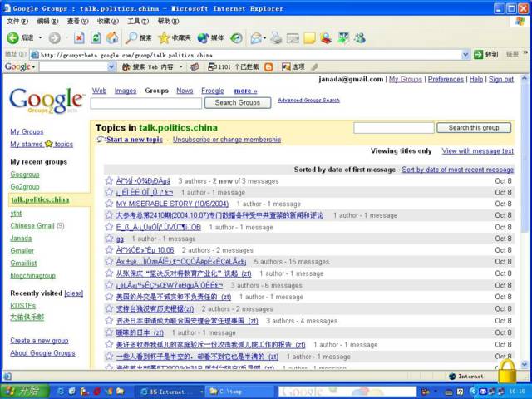Open History clock toolbar icon
Screen dimensions: 532x399
(236, 38)
